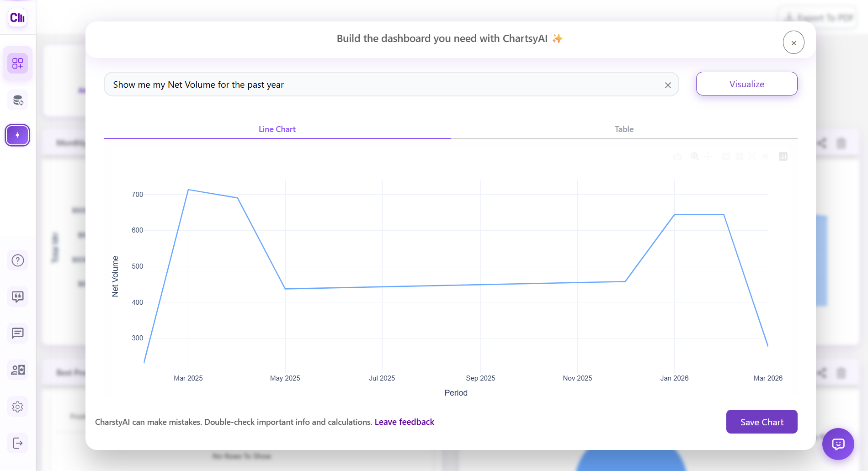Close the ChartsyAI dialog

[793, 42]
